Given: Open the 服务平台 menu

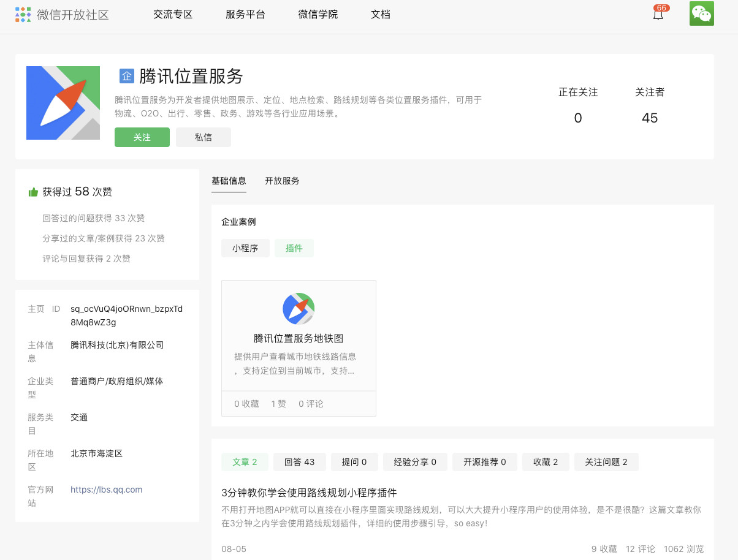Looking at the screenshot, I should (245, 14).
